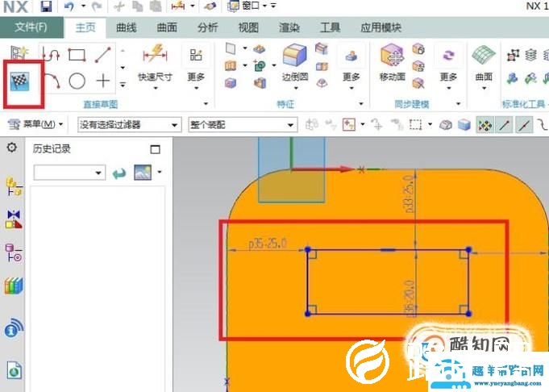Open the Assembly Navigator sidebar tab
The image size is (549, 392).
click(14, 186)
